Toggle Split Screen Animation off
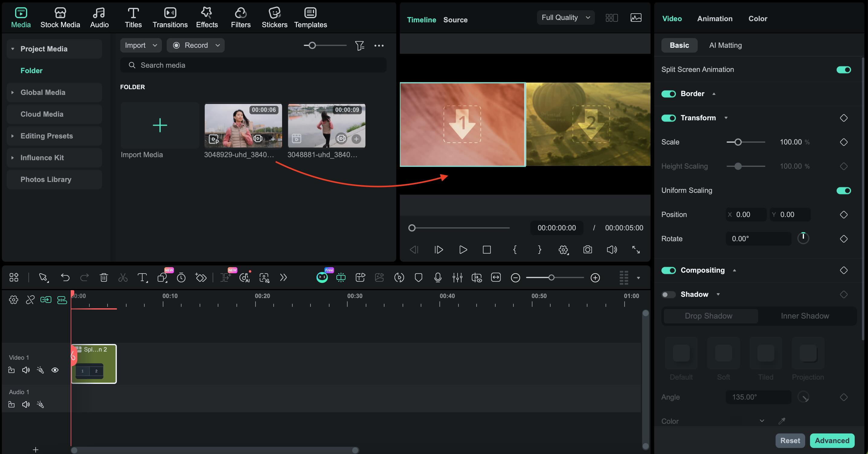The image size is (868, 454). [844, 70]
